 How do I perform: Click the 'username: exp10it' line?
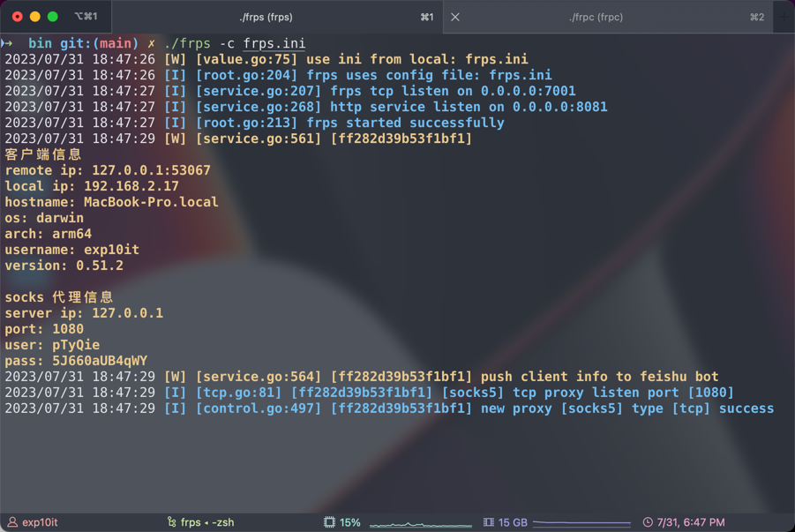click(72, 250)
